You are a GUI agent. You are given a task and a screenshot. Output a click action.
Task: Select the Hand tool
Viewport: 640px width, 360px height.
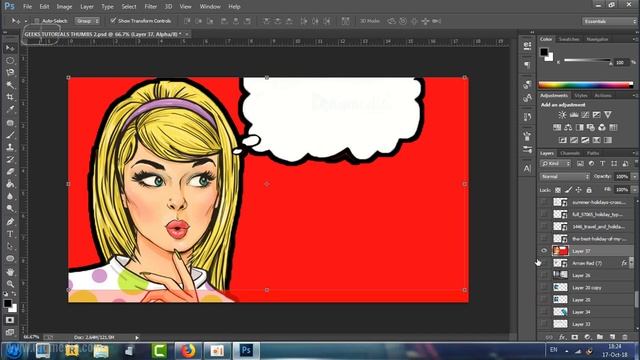[x=10, y=271]
